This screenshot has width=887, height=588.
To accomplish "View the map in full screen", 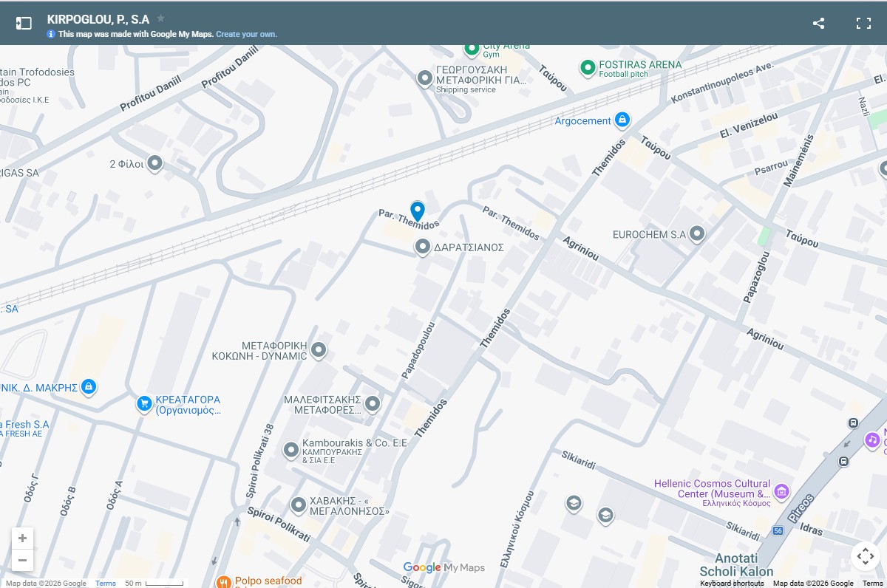I will 863,23.
